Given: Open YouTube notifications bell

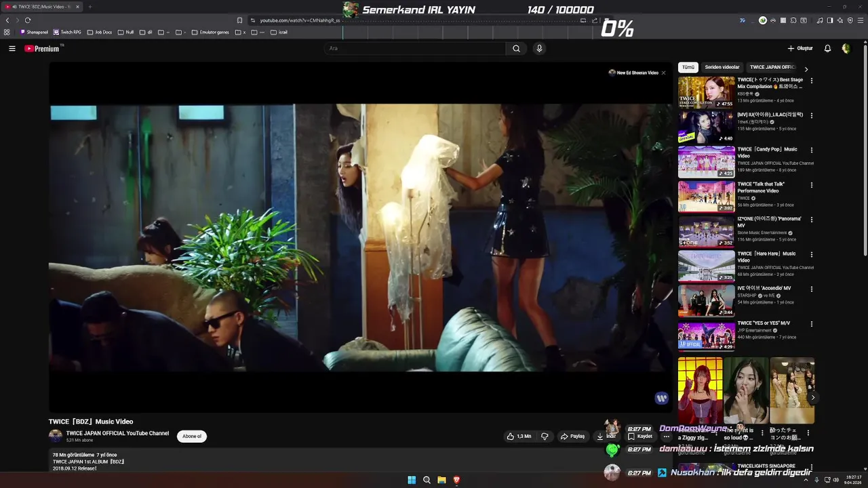Looking at the screenshot, I should point(827,48).
